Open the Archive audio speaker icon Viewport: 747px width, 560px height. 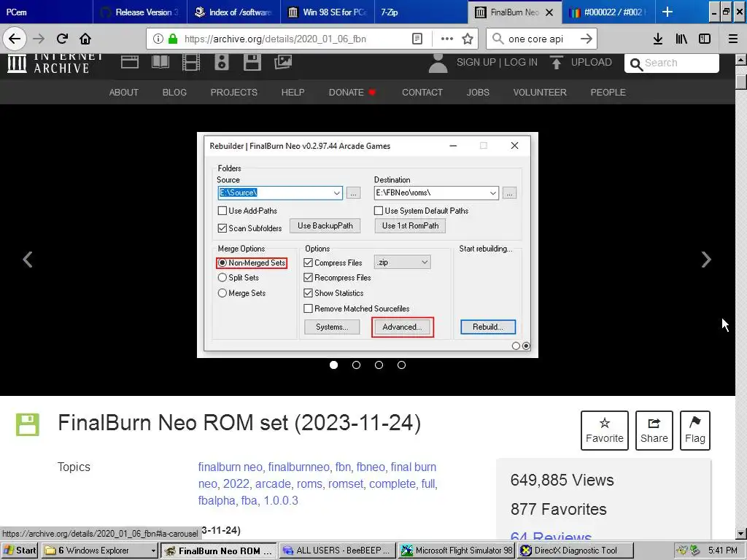point(222,63)
